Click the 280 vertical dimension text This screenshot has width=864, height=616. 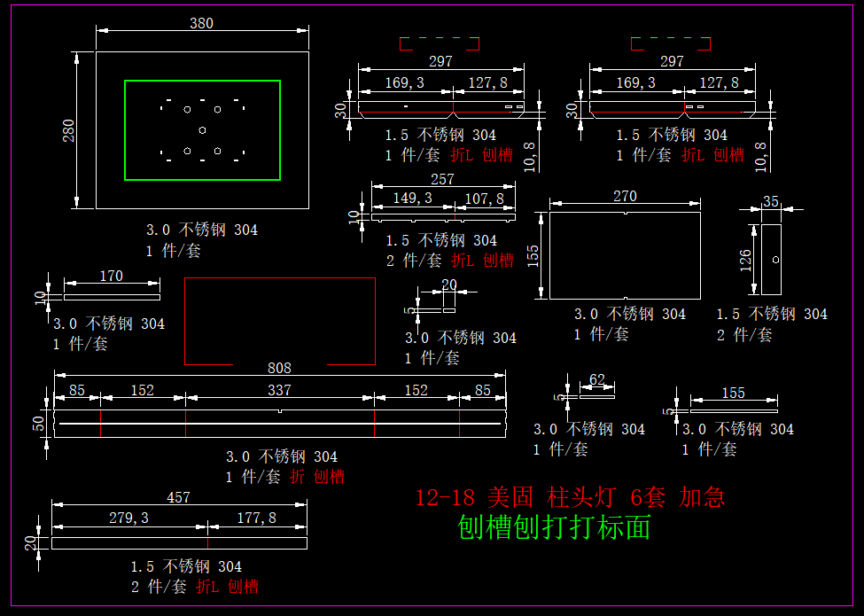coord(69,130)
